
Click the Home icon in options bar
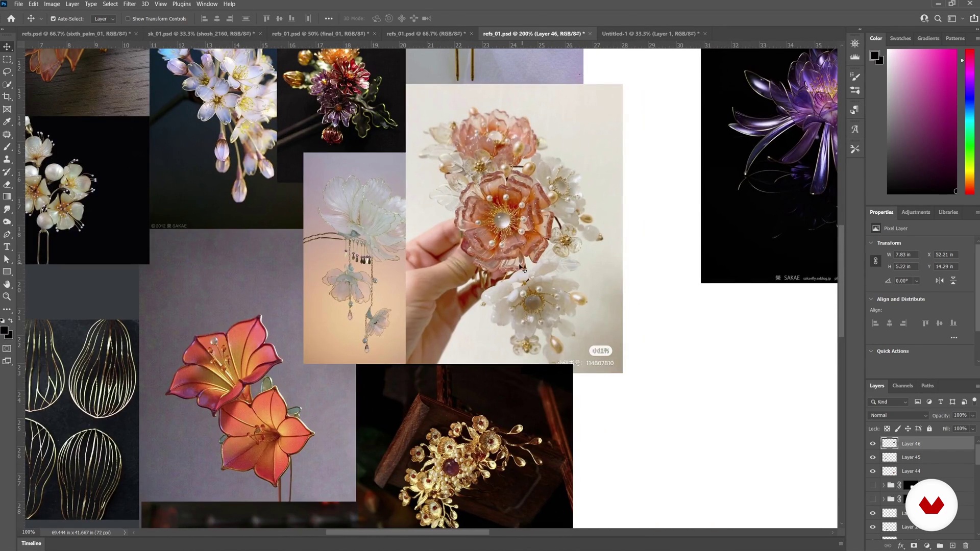[11, 18]
